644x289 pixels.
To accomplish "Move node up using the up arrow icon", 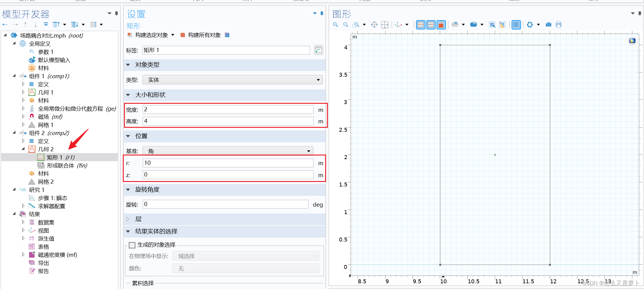I will click(26, 24).
